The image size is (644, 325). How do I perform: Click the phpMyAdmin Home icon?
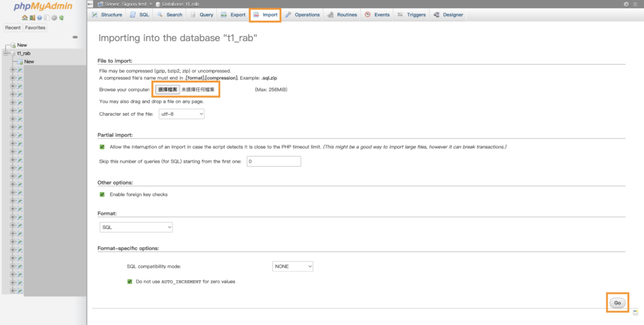(25, 18)
